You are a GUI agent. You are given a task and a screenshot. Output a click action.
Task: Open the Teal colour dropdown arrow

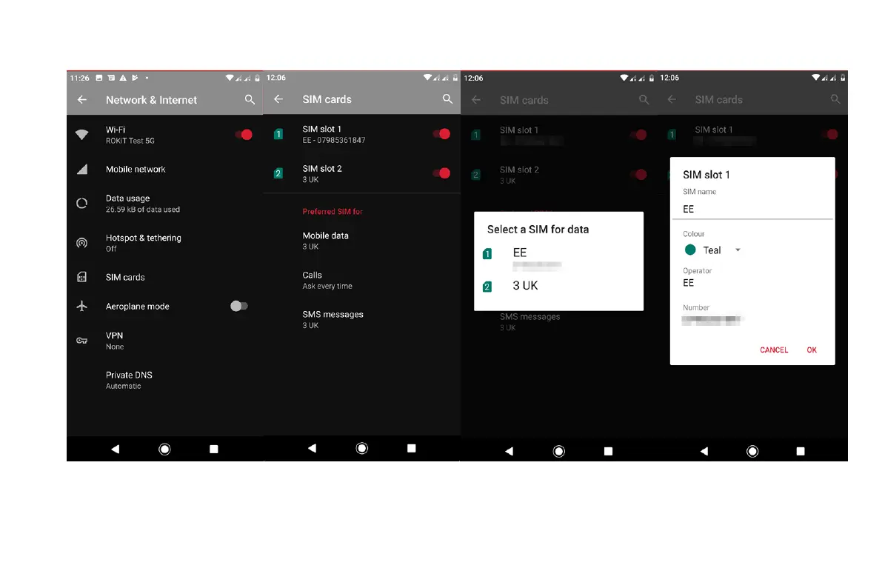[738, 250]
